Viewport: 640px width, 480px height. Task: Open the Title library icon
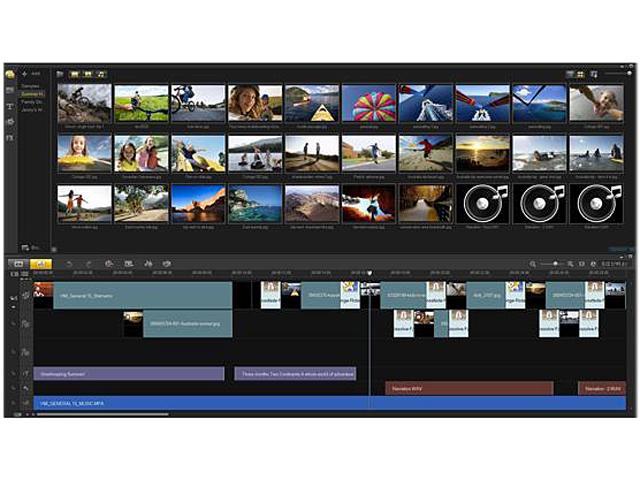click(x=10, y=105)
